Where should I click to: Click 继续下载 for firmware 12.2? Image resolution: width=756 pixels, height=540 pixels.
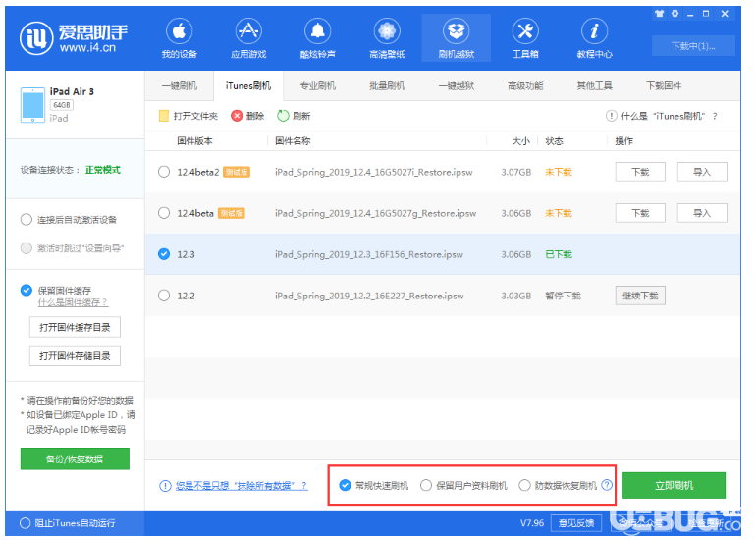[x=640, y=296]
